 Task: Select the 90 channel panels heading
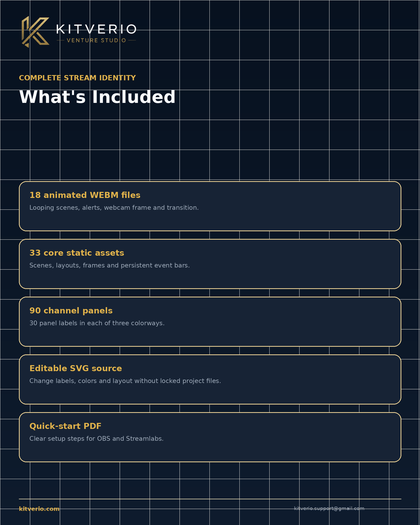(x=71, y=311)
